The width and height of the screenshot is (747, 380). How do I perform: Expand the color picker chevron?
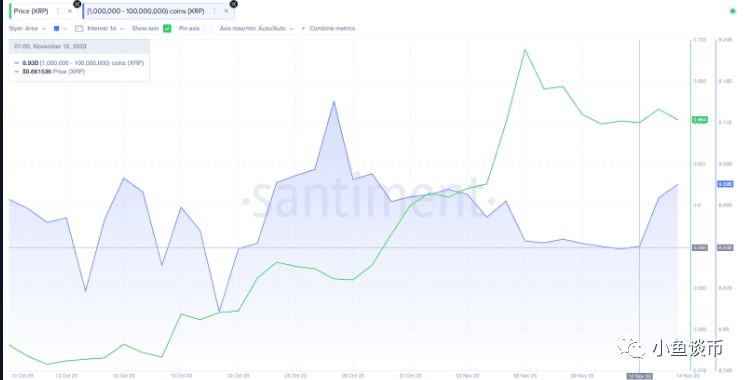[65, 29]
